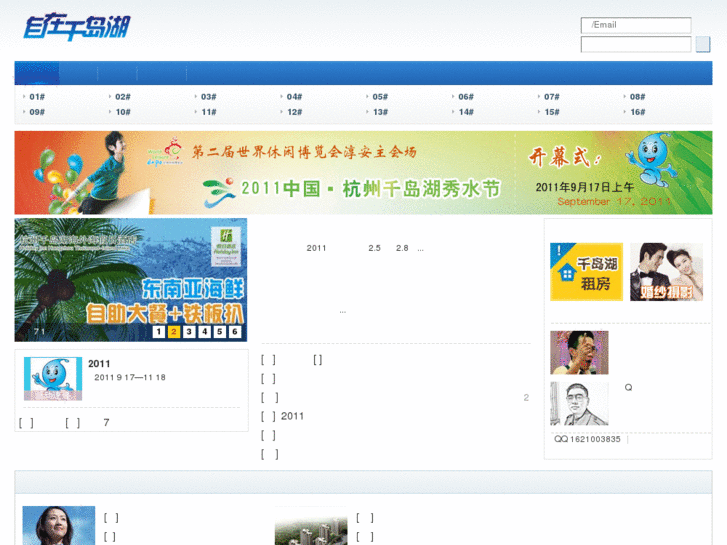Open the 16# link
The height and width of the screenshot is (545, 727).
[x=638, y=112]
